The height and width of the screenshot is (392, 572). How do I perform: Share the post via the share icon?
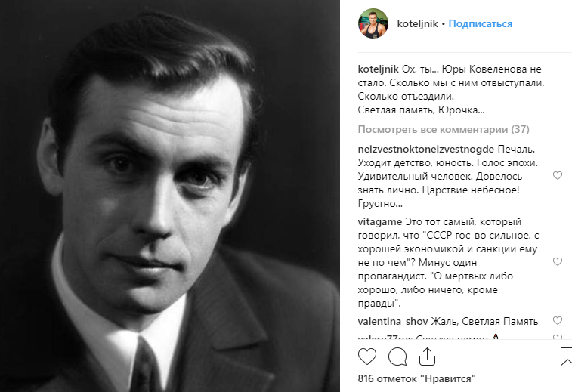pos(428,356)
